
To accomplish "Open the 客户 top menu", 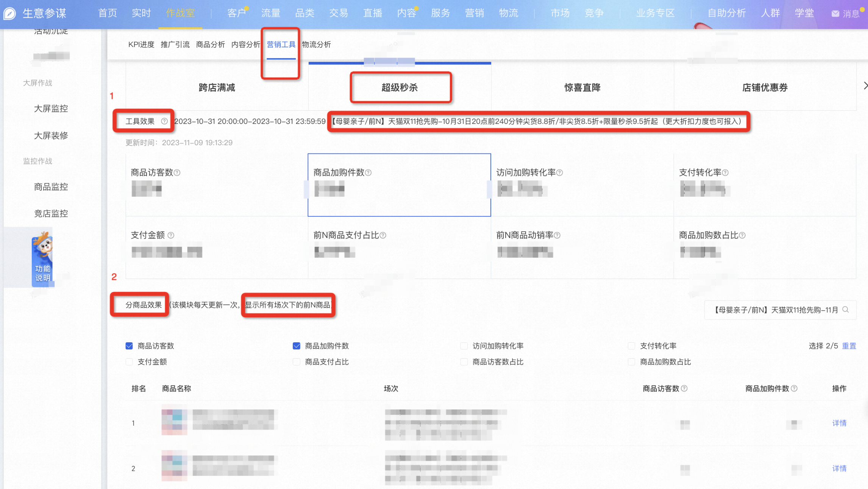I will [237, 13].
